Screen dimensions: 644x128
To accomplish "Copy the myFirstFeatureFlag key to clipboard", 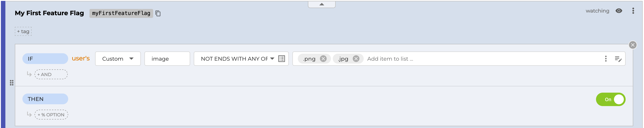I will [x=158, y=13].
